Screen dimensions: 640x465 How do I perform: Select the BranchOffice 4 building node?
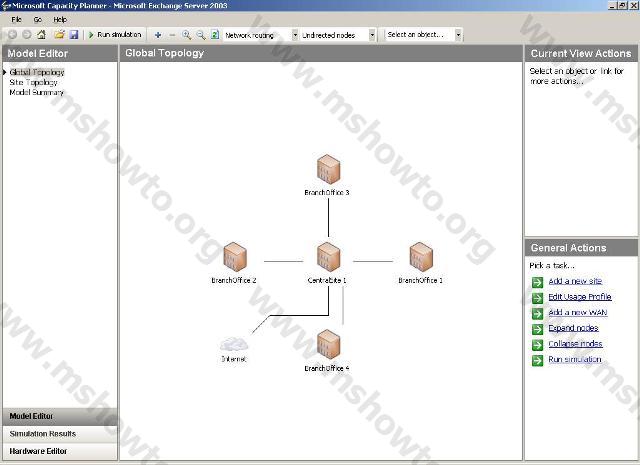(x=329, y=345)
